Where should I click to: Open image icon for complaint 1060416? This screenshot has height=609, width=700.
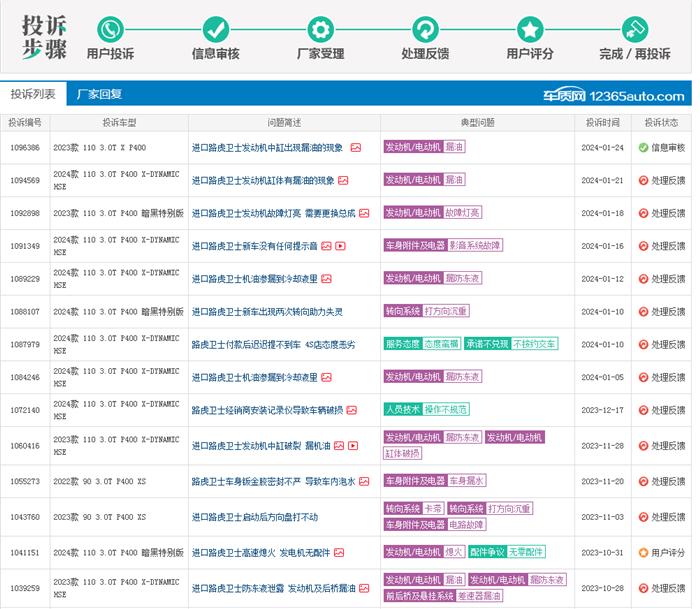click(x=339, y=446)
